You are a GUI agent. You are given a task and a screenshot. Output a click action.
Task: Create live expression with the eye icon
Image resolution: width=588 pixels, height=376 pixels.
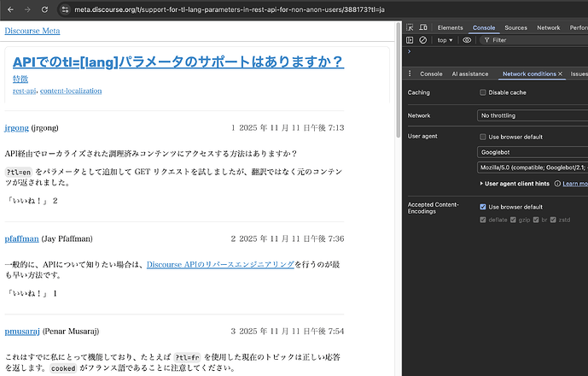pyautogui.click(x=467, y=40)
